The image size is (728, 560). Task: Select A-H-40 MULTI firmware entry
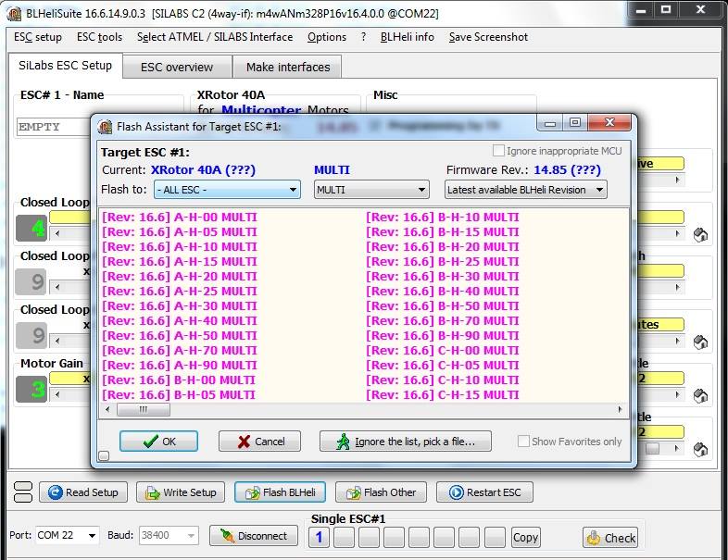[179, 321]
